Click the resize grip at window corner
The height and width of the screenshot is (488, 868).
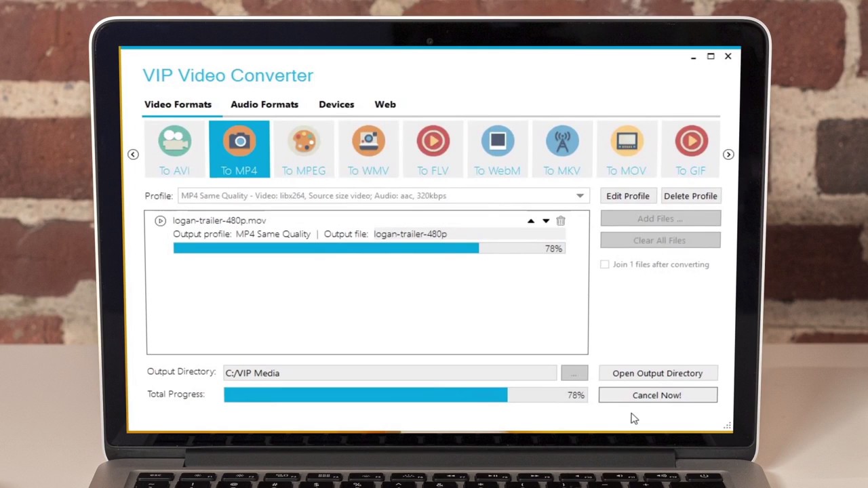click(728, 426)
